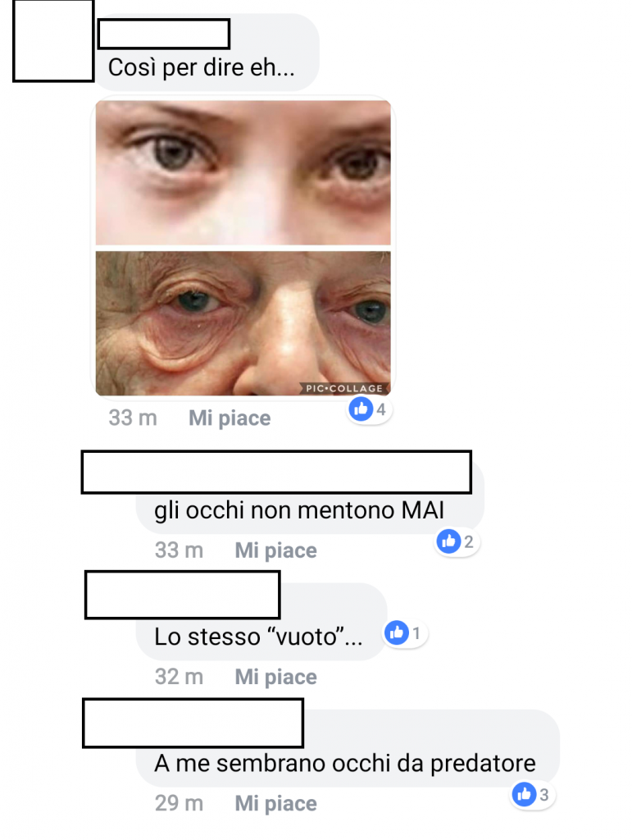Open the top collage photo of young eyes
This screenshot has height=840, width=632.
tap(243, 172)
